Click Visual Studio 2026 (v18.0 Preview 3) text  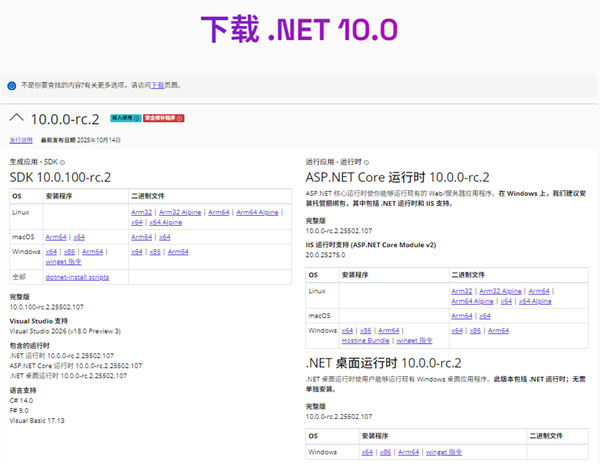coord(65,331)
